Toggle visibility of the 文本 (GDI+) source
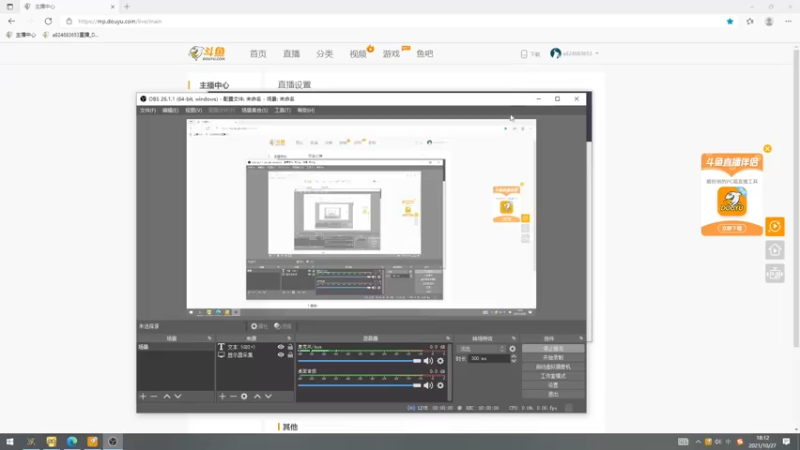The image size is (800, 450). [281, 347]
